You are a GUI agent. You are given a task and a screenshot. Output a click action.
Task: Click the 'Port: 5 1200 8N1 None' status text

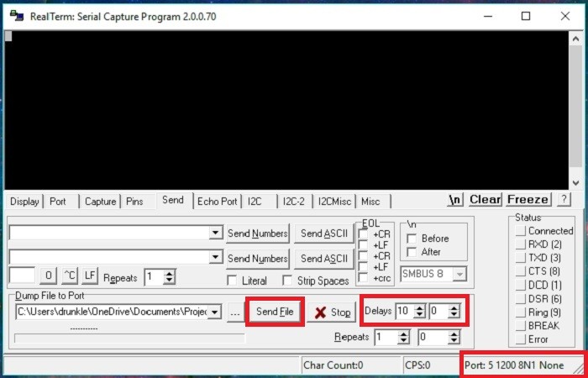tap(514, 365)
